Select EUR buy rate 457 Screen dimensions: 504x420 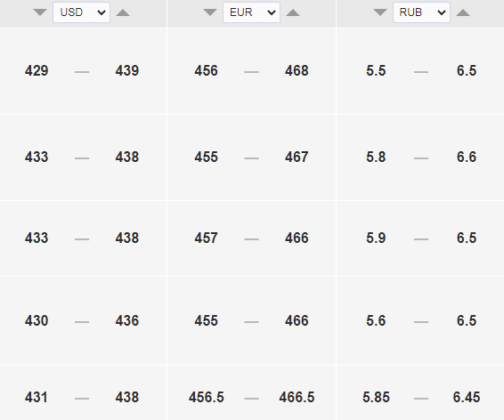[x=206, y=238]
